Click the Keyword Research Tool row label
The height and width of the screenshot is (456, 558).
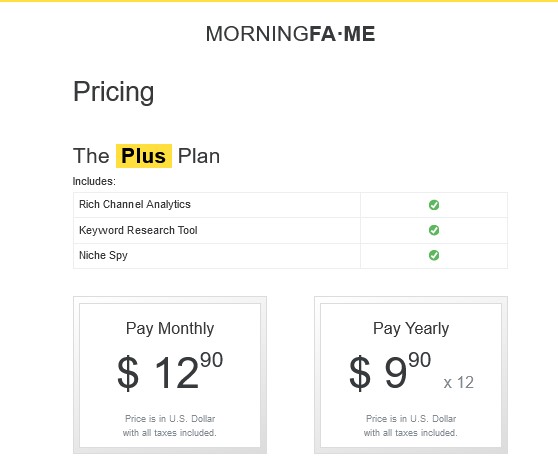point(138,230)
